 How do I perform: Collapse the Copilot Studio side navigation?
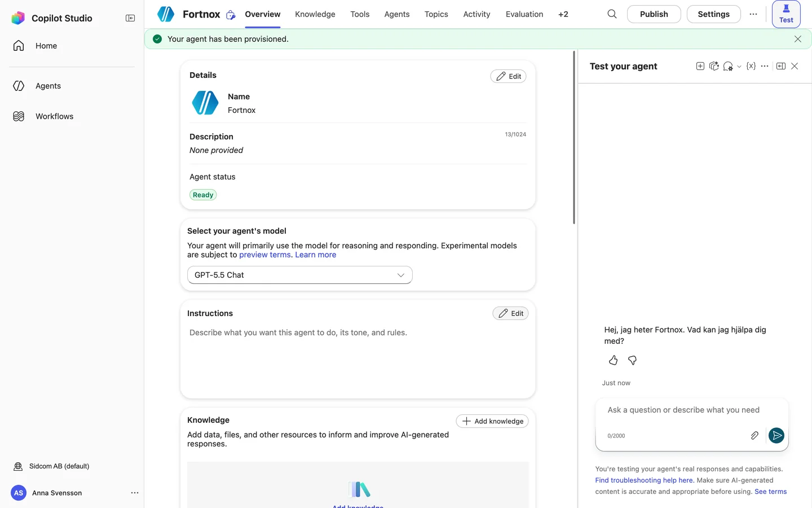click(x=130, y=18)
